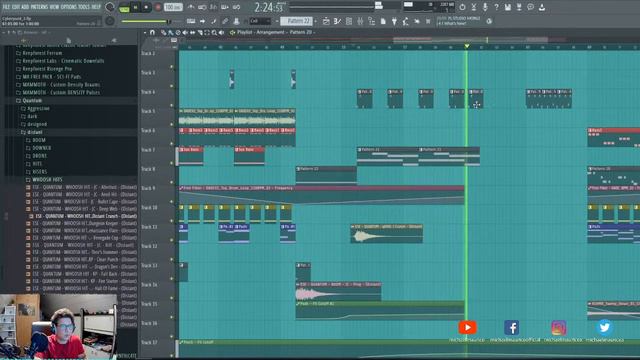The height and width of the screenshot is (360, 640).
Task: Open the HELP menu
Action: click(96, 7)
